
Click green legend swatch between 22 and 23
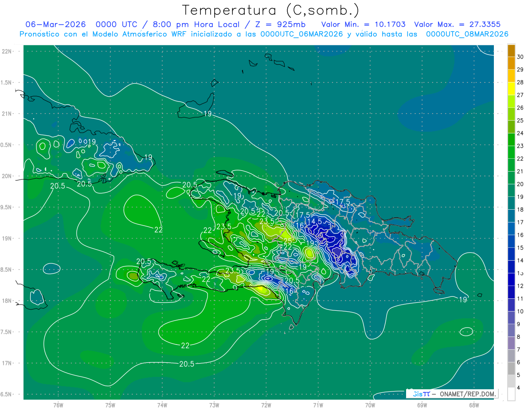(x=511, y=152)
